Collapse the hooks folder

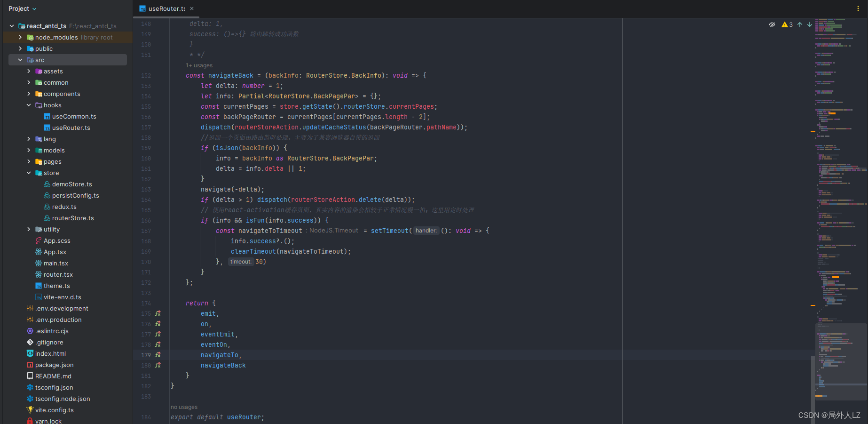(29, 105)
